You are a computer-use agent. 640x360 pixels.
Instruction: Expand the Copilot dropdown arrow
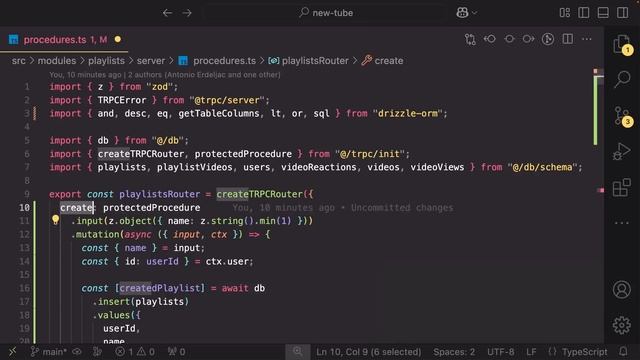(x=474, y=13)
